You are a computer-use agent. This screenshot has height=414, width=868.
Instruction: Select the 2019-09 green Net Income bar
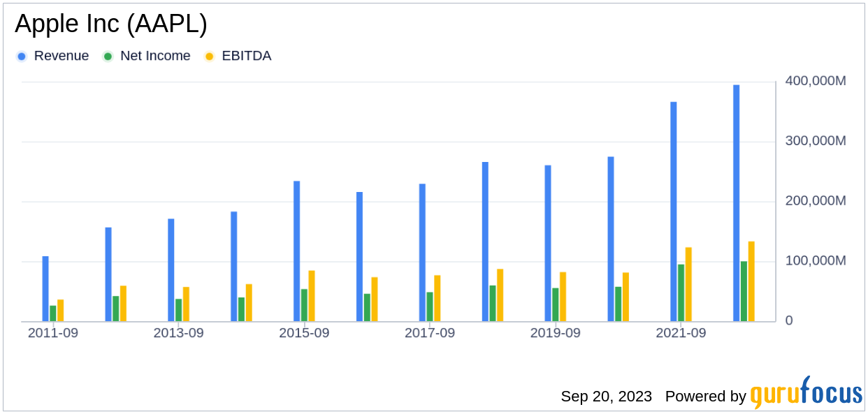coord(556,305)
